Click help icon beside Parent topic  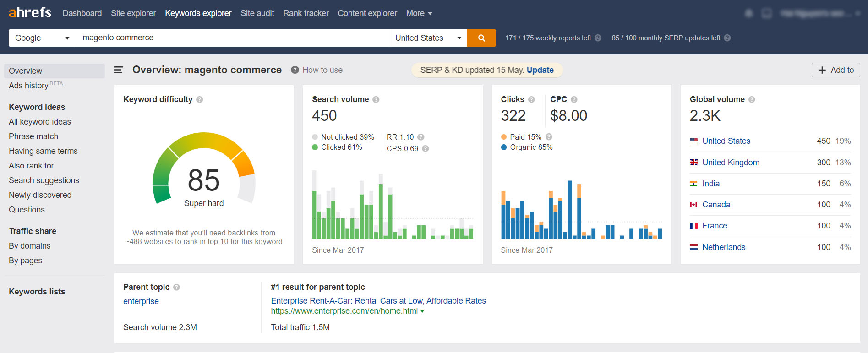(x=176, y=287)
